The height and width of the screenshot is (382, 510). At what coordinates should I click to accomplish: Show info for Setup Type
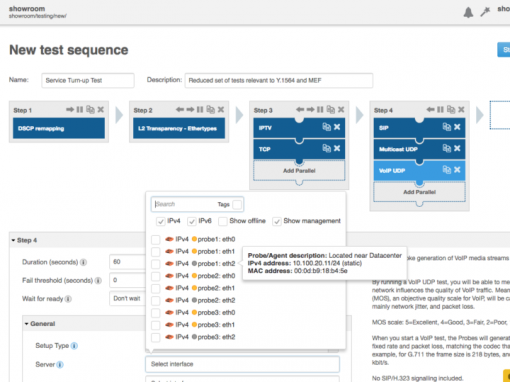click(x=74, y=346)
